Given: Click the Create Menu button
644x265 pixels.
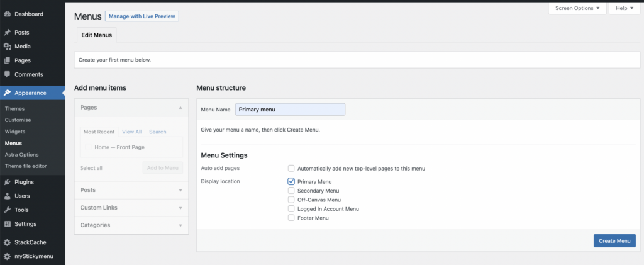Looking at the screenshot, I should pos(614,240).
